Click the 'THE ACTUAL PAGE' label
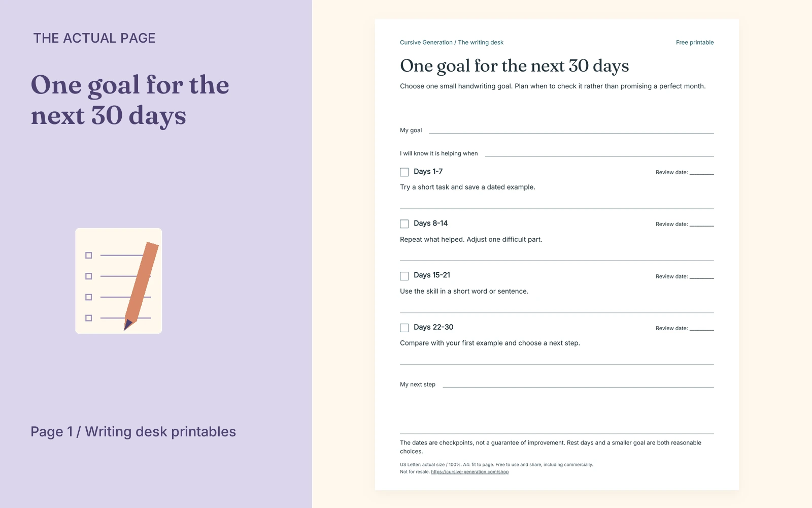 94,38
